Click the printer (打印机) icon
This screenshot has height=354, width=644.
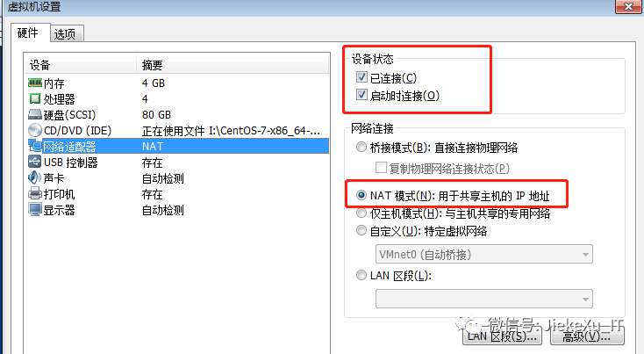pos(35,193)
